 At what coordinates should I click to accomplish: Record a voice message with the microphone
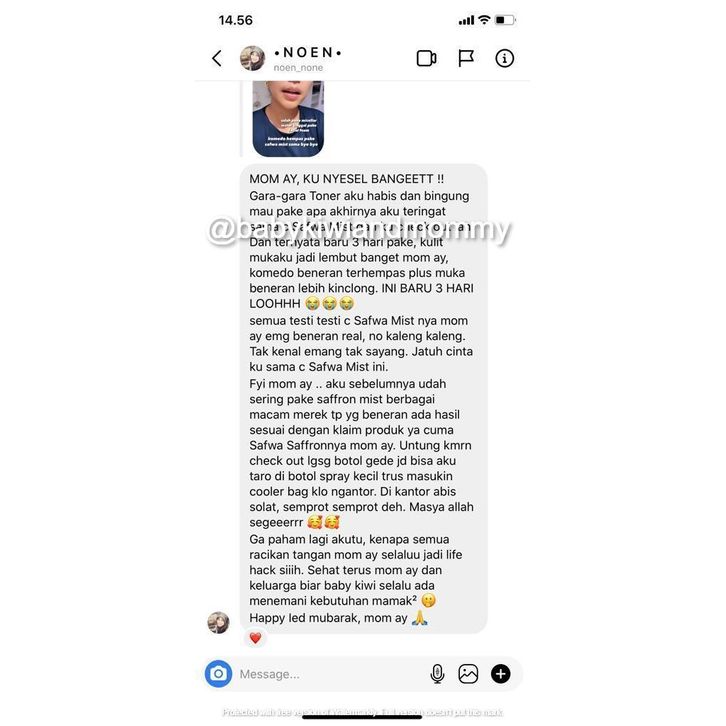[437, 674]
